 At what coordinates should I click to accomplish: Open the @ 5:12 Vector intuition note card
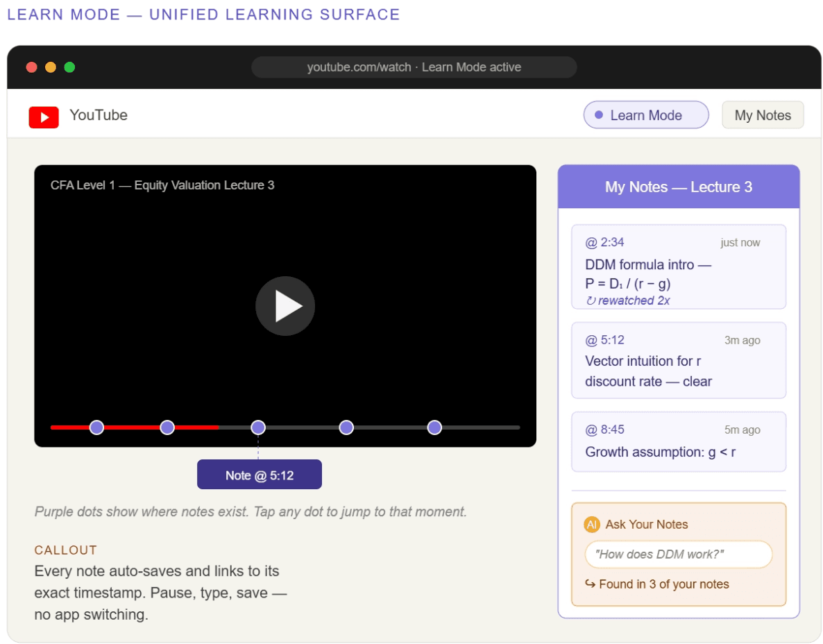(x=678, y=360)
